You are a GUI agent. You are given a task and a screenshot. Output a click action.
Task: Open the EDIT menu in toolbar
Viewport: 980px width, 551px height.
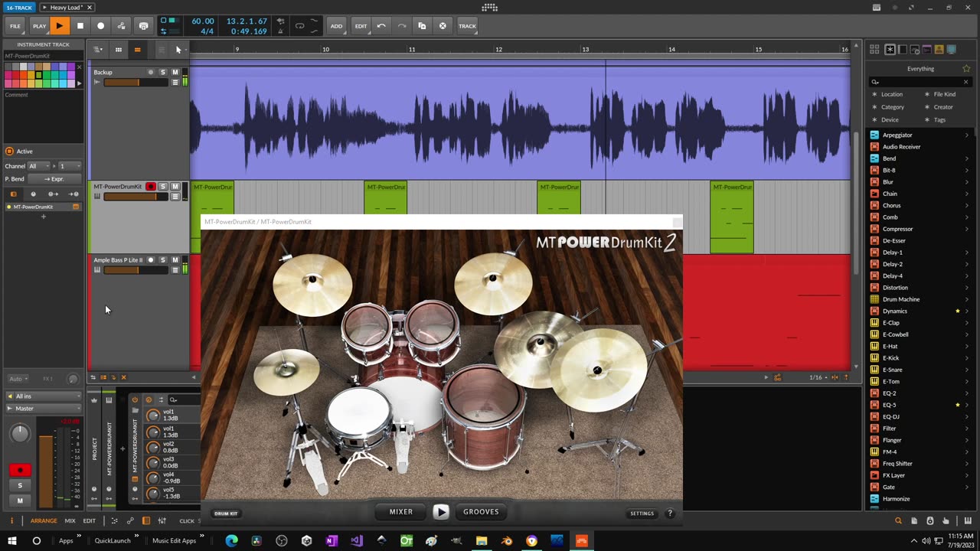361,26
